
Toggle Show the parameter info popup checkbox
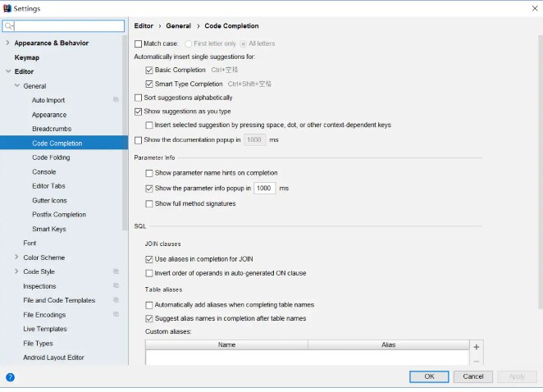coord(149,189)
